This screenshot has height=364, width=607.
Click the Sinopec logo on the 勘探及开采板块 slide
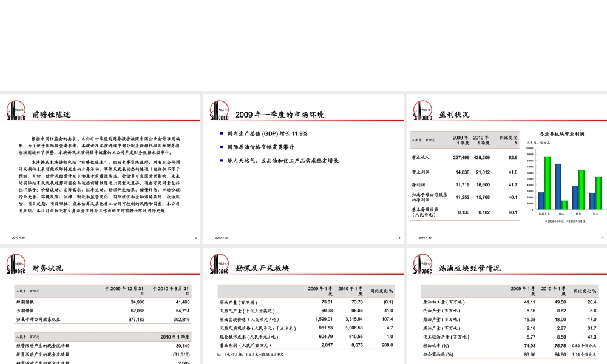pyautogui.click(x=219, y=264)
